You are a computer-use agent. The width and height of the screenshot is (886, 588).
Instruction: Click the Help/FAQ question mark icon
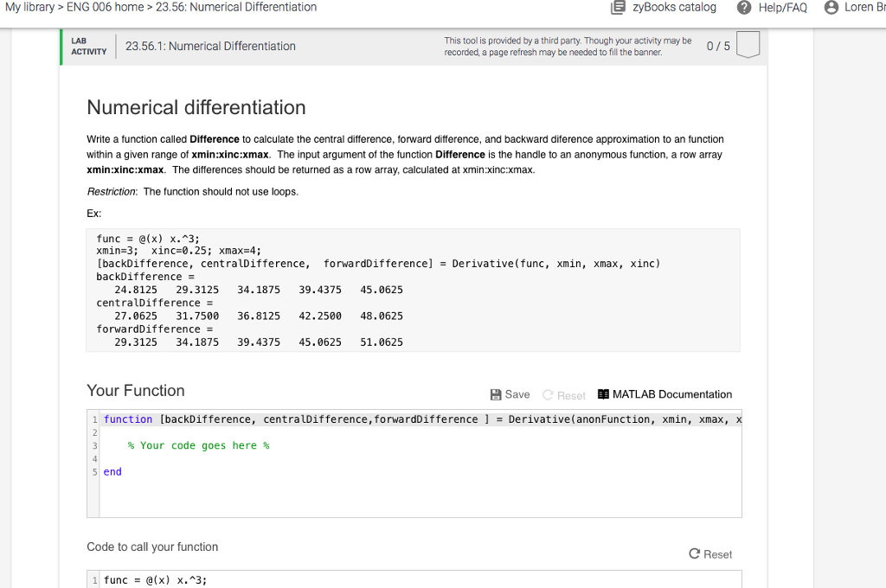click(744, 7)
